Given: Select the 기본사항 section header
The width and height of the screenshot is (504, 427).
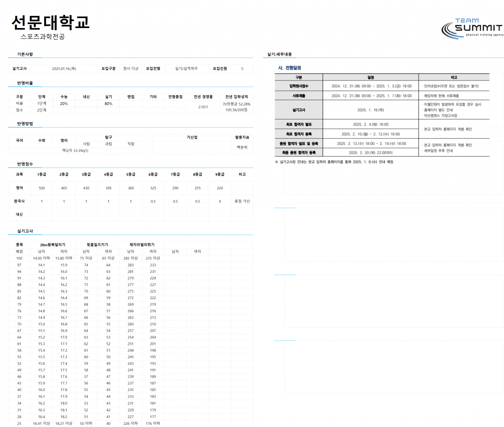Looking at the screenshot, I should [25, 54].
